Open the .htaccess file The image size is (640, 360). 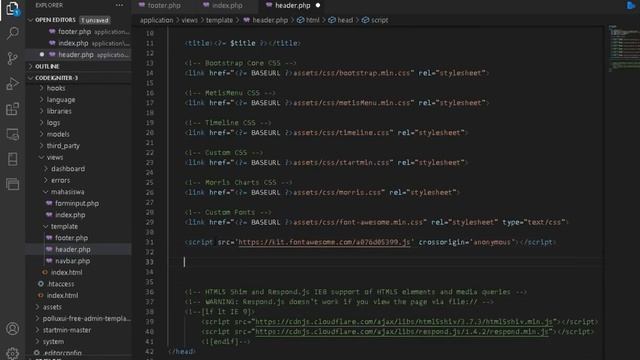[61, 284]
